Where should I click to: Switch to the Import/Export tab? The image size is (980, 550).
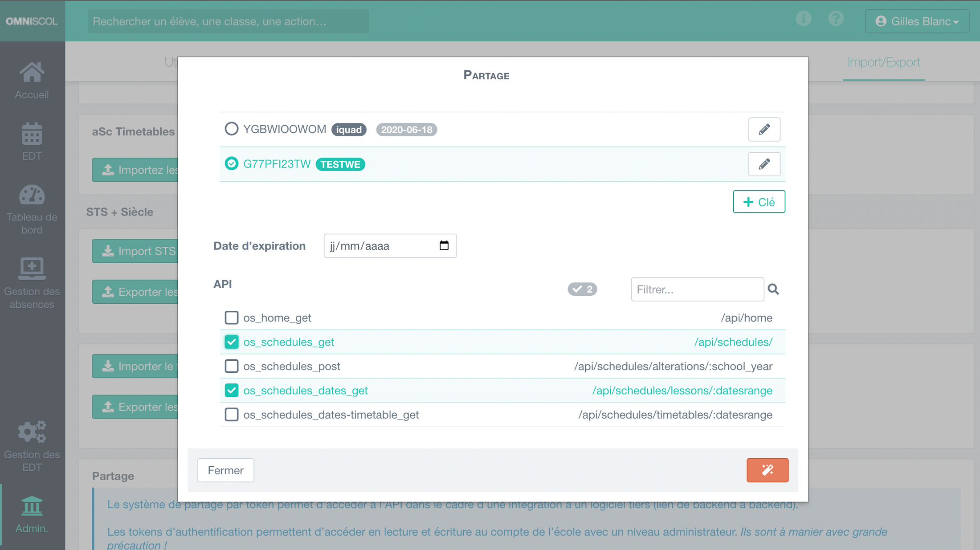tap(883, 62)
